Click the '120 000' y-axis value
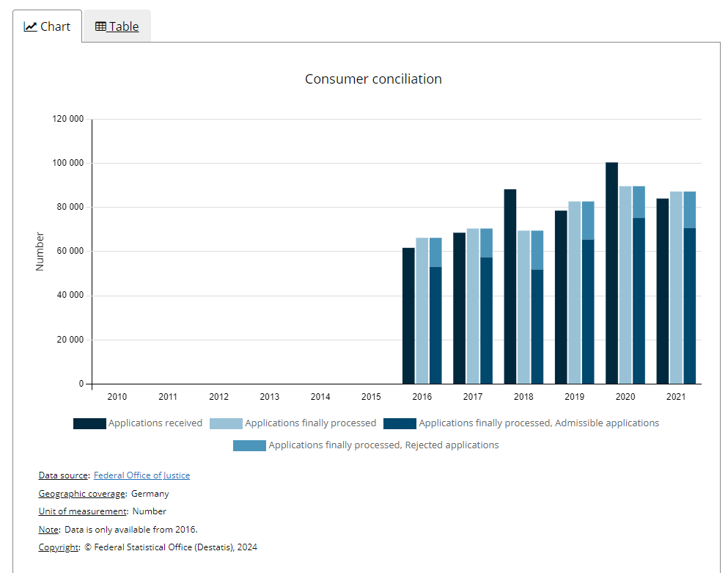The width and height of the screenshot is (728, 573). (67, 119)
